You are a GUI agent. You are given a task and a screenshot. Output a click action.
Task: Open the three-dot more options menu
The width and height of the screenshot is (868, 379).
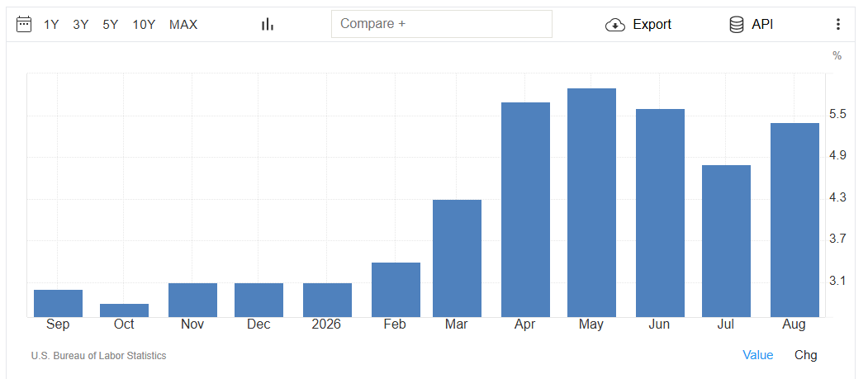pos(838,24)
